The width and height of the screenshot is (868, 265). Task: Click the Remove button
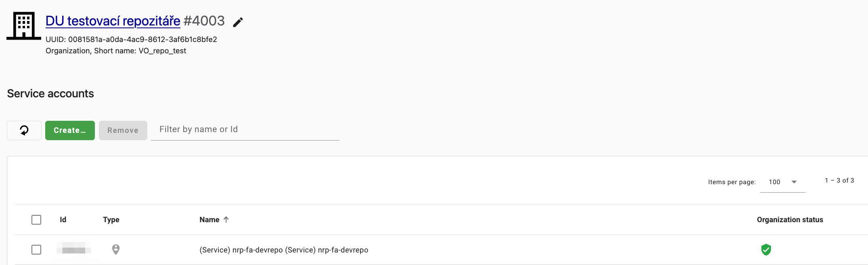[123, 130]
